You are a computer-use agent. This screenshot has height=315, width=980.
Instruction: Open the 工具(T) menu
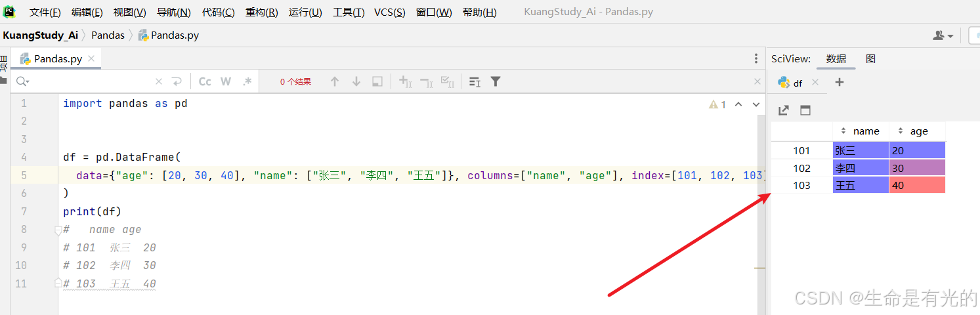pyautogui.click(x=349, y=12)
